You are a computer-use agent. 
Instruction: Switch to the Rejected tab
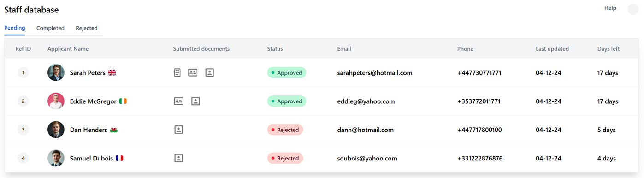pos(87,28)
